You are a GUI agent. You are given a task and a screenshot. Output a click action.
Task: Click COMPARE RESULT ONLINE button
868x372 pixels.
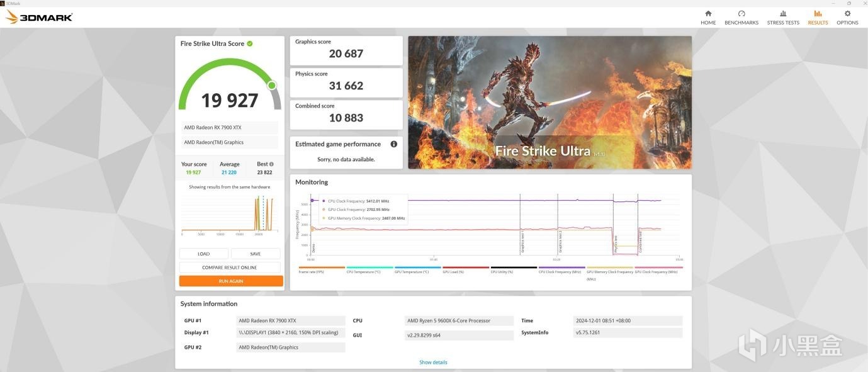pos(230,268)
